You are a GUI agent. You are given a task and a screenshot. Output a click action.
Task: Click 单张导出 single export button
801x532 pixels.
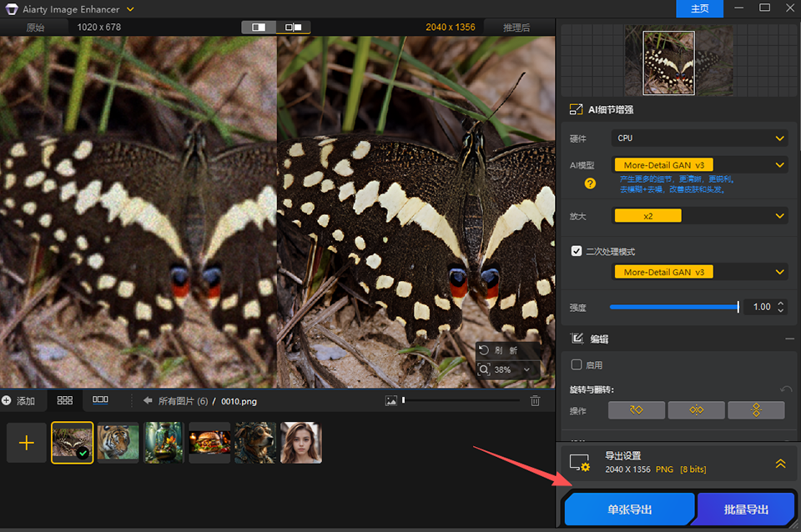pyautogui.click(x=629, y=509)
